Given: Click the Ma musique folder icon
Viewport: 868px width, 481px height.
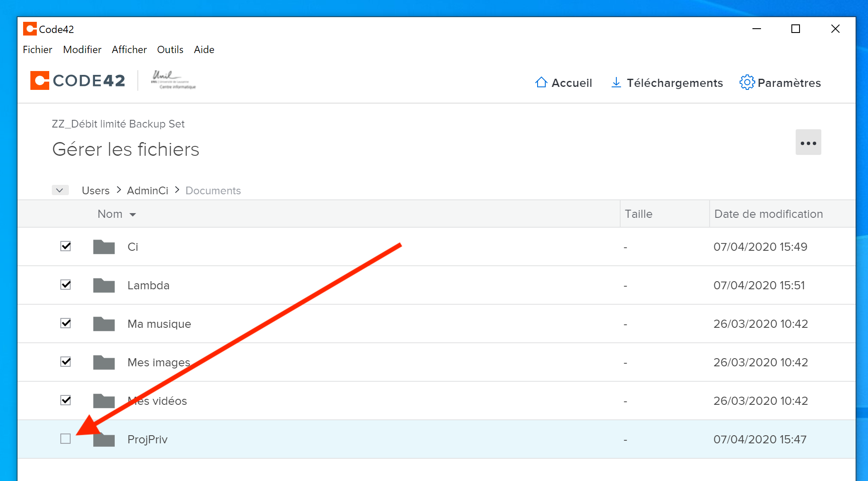Looking at the screenshot, I should coord(104,324).
